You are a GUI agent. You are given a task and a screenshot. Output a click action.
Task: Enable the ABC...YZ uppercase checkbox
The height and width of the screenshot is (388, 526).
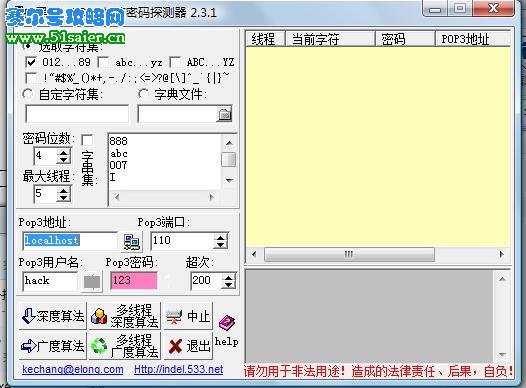175,62
